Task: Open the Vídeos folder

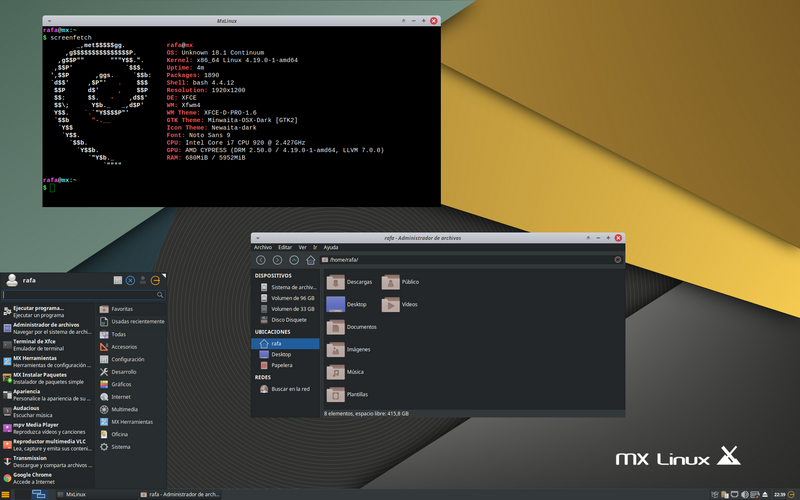Action: pos(400,304)
